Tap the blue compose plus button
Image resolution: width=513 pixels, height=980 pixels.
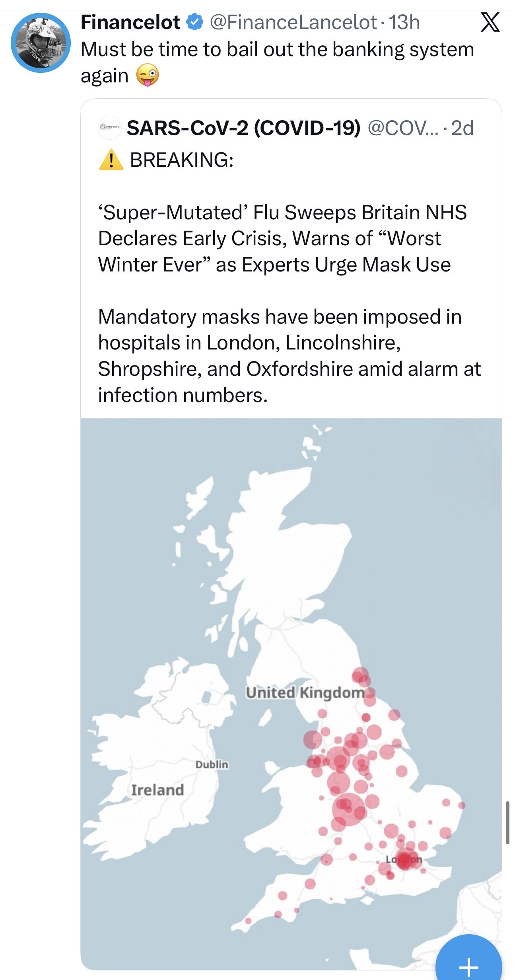[x=468, y=964]
